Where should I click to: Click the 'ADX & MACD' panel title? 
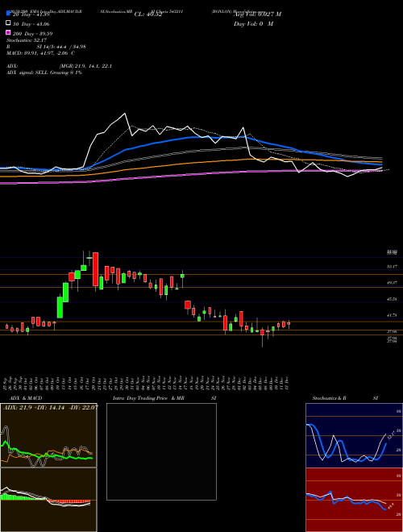(x=26, y=398)
